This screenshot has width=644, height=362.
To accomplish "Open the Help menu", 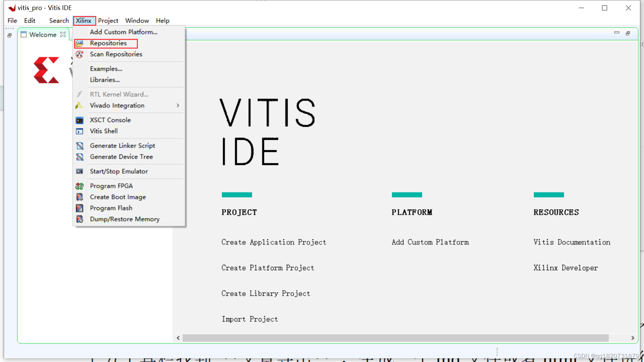I will [x=163, y=21].
